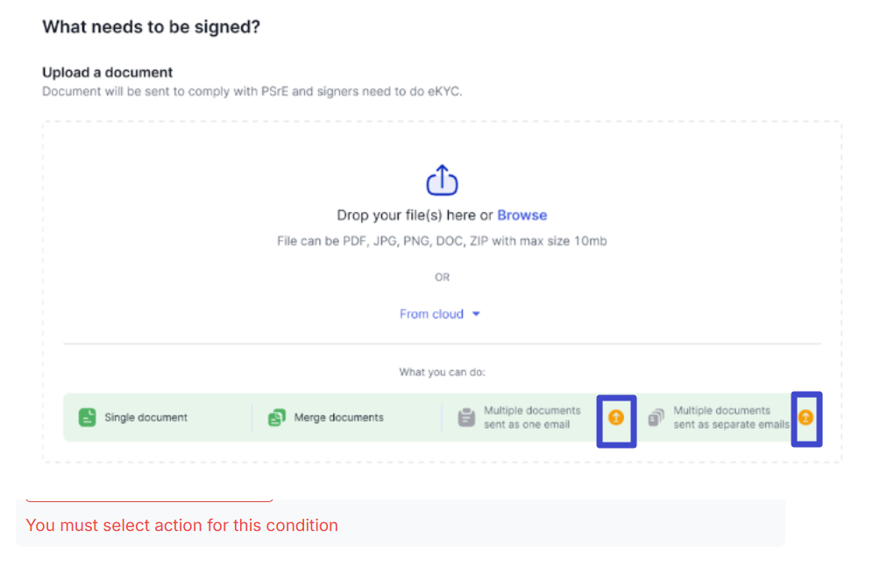Click the red 'You must select action' message
The width and height of the screenshot is (887, 588).
(181, 525)
